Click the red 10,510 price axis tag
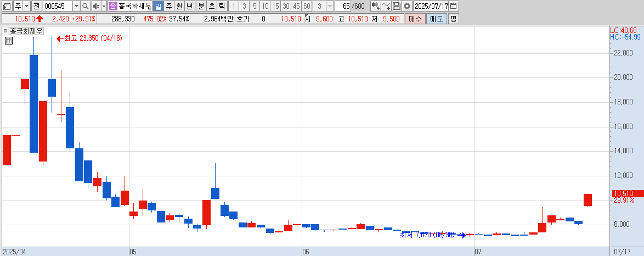 click(x=628, y=193)
